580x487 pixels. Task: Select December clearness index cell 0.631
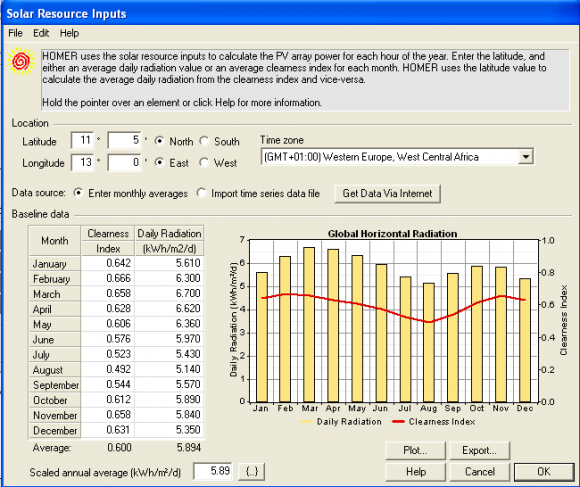pos(108,430)
